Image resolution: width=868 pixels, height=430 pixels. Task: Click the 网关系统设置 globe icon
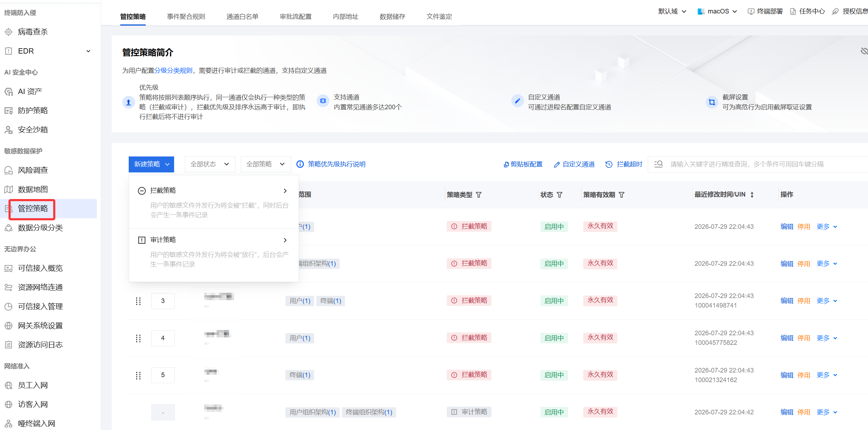[x=9, y=326]
